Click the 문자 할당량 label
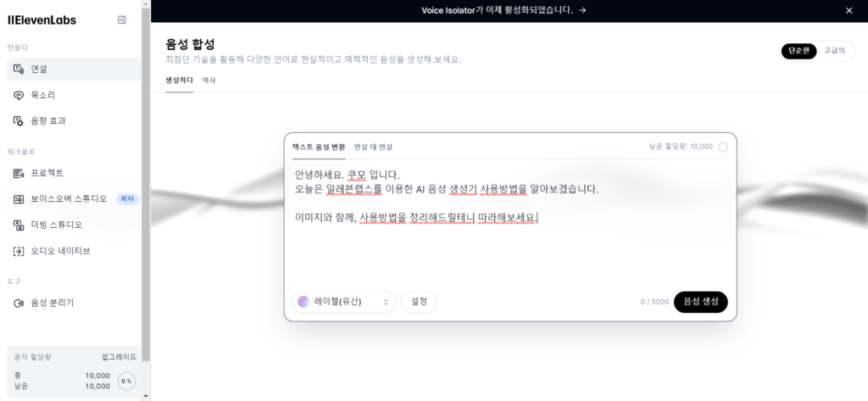868x401 pixels. (x=33, y=357)
